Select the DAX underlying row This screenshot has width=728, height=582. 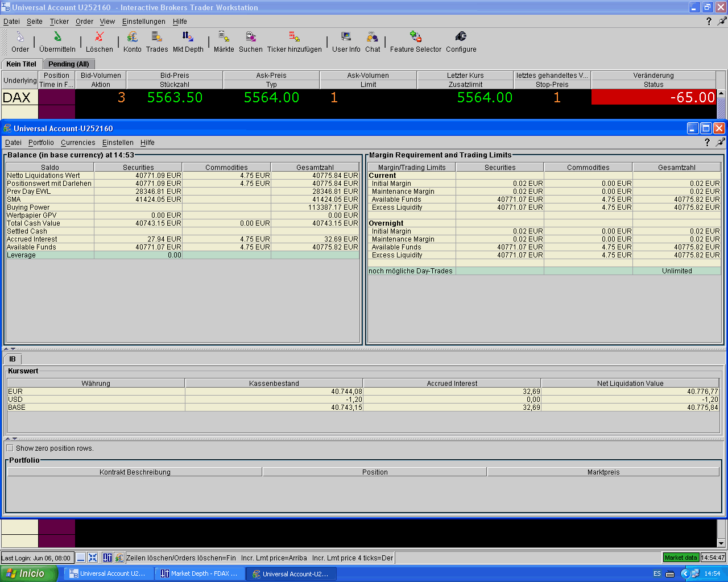pyautogui.click(x=19, y=97)
